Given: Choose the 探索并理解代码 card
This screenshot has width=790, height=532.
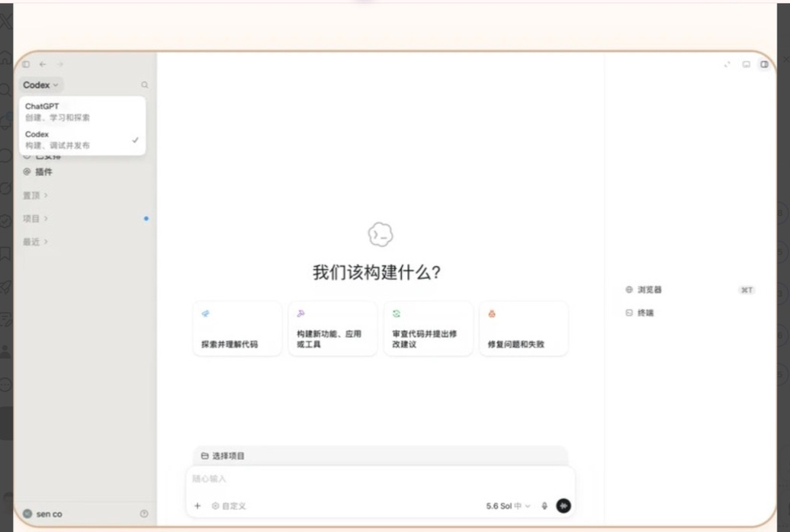Looking at the screenshot, I should click(x=237, y=328).
